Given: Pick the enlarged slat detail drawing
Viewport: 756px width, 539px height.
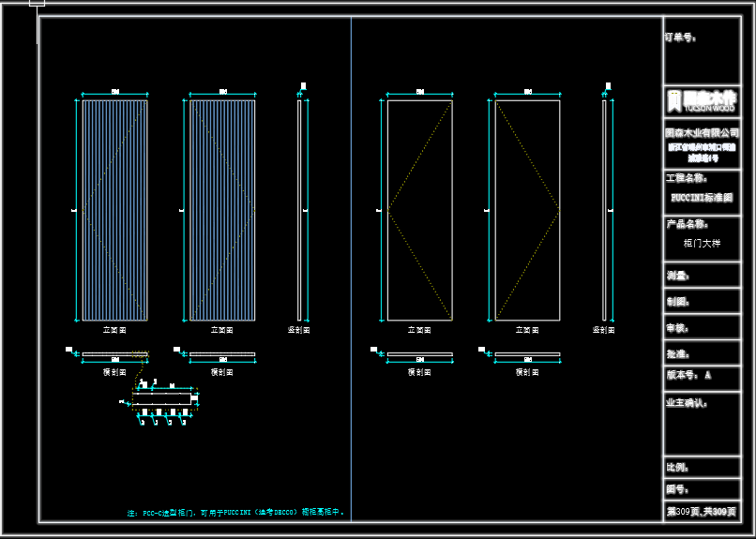Looking at the screenshot, I should [161, 398].
